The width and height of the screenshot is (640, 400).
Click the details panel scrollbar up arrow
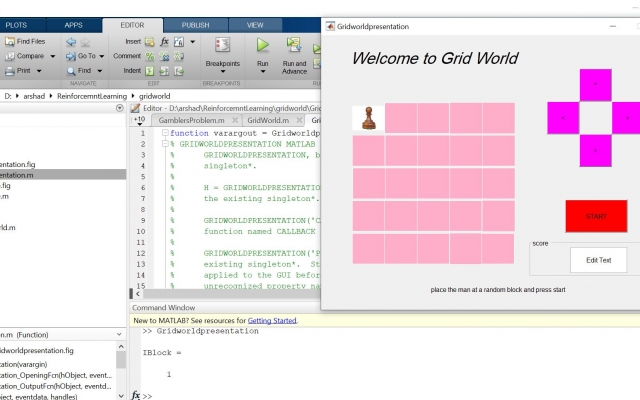coord(121,346)
